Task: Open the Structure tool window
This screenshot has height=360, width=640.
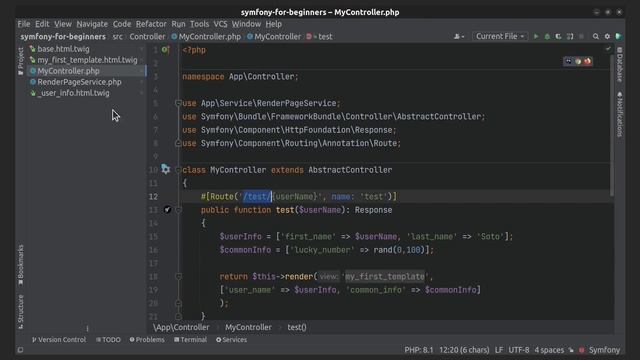Action: (21, 312)
